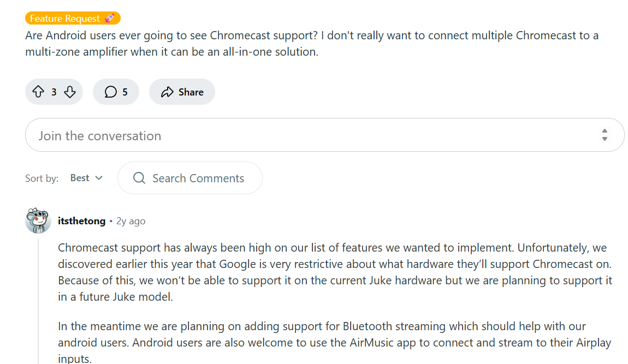
Task: Open the Sort by Best dropdown
Action: tap(86, 178)
